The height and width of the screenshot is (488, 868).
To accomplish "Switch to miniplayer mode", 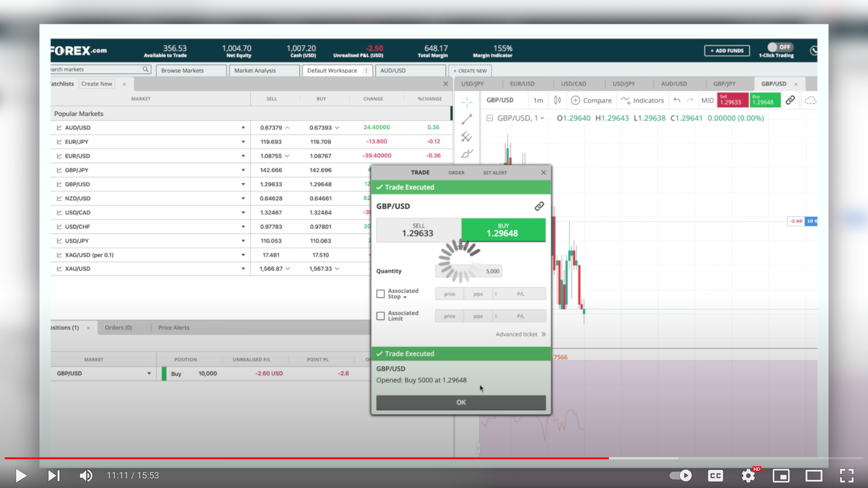I will pos(781,475).
